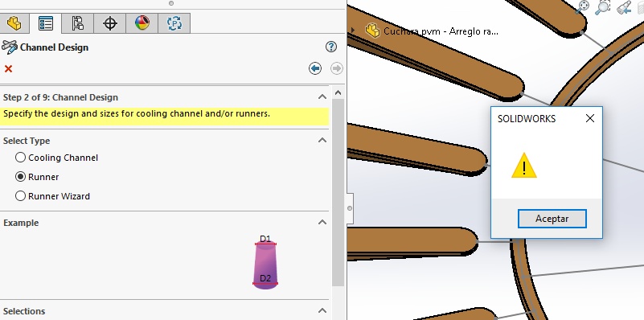Click the Cuchara pvm part icon
The image size is (644, 320).
point(372,31)
